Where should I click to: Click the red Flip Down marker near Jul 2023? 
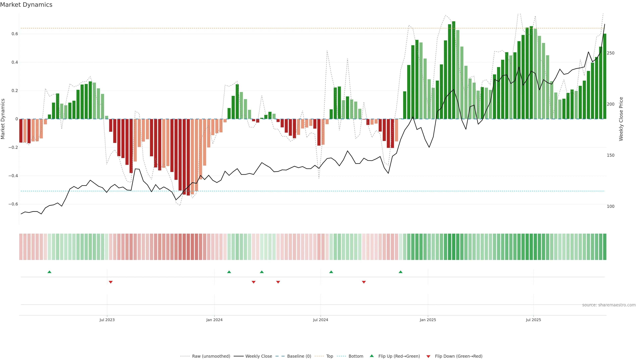pyautogui.click(x=111, y=282)
